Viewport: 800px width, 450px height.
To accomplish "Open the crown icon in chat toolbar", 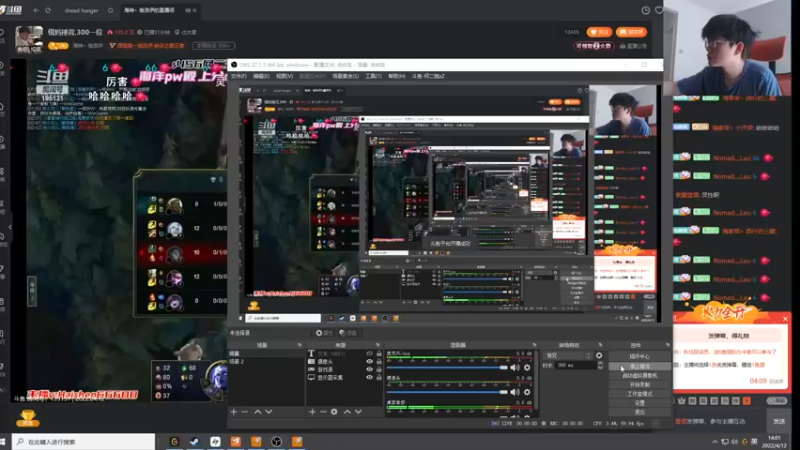I will 682,401.
